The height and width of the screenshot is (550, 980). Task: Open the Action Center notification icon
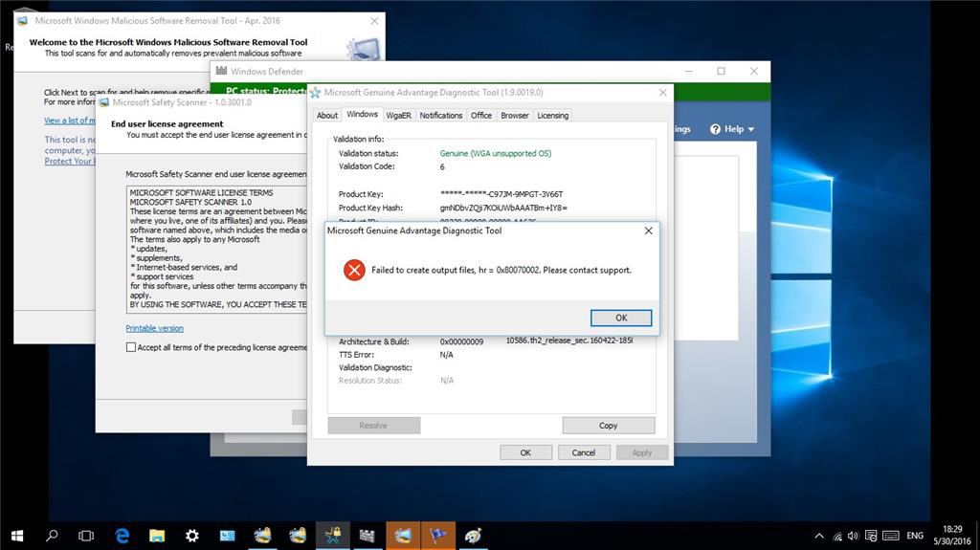[871, 536]
